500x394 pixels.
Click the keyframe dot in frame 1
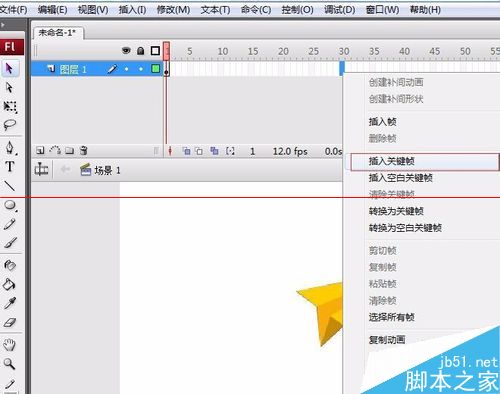(166, 71)
